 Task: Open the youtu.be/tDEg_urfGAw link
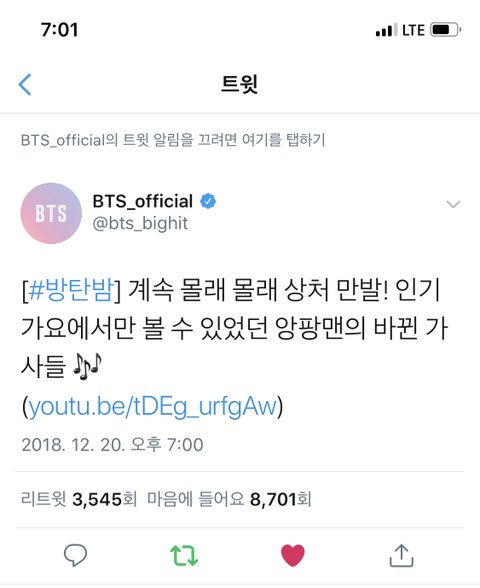click(x=152, y=406)
